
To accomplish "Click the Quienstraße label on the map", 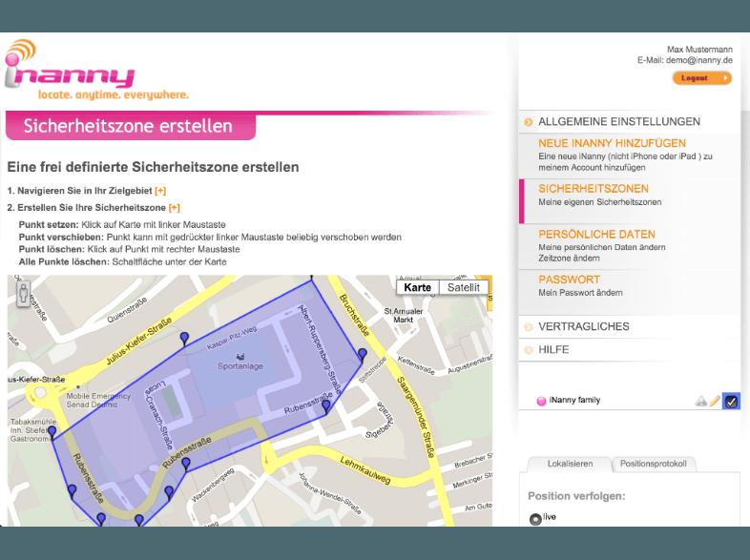I will [x=126, y=310].
